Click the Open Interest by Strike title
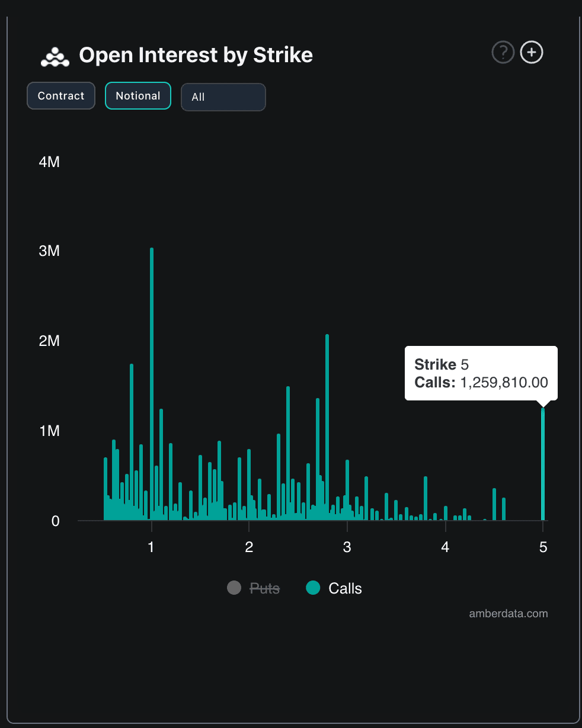This screenshot has width=582, height=728. [196, 55]
